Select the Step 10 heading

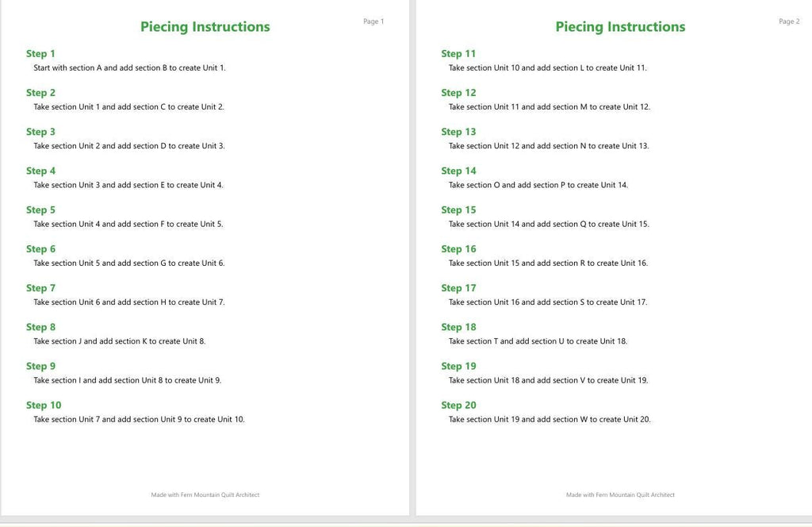click(44, 406)
